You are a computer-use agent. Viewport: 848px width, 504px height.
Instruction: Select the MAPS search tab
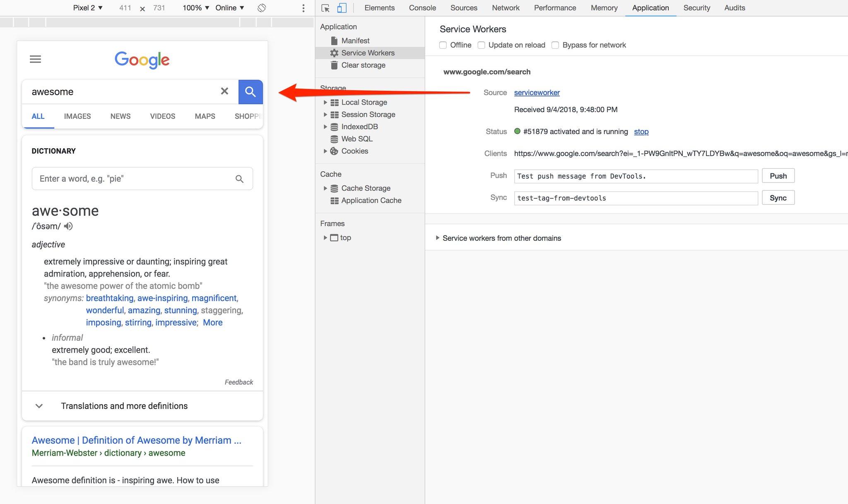[x=205, y=116]
